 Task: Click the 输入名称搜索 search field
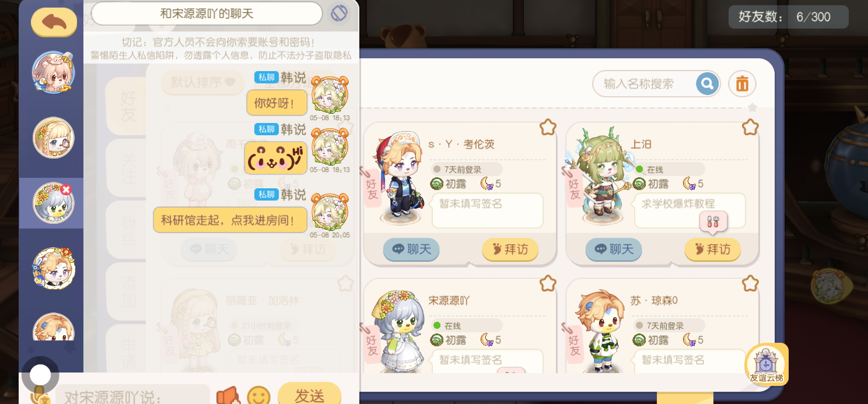click(643, 84)
